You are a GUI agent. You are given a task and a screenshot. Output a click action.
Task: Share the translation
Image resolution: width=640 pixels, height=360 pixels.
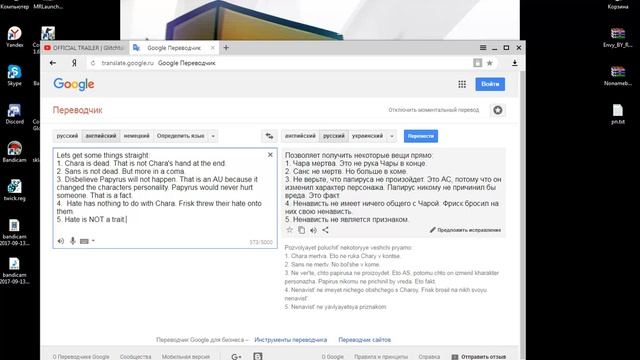coord(325,230)
